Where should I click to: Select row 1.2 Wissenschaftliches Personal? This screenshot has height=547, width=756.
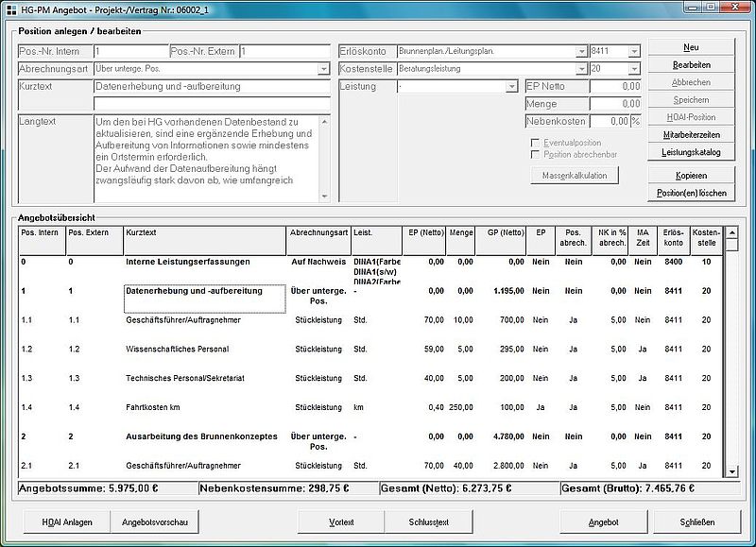[x=177, y=349]
